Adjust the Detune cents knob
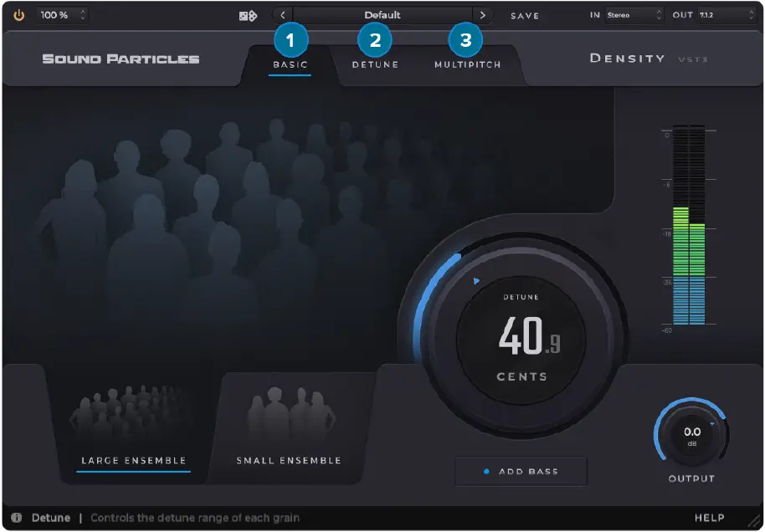 tap(521, 338)
